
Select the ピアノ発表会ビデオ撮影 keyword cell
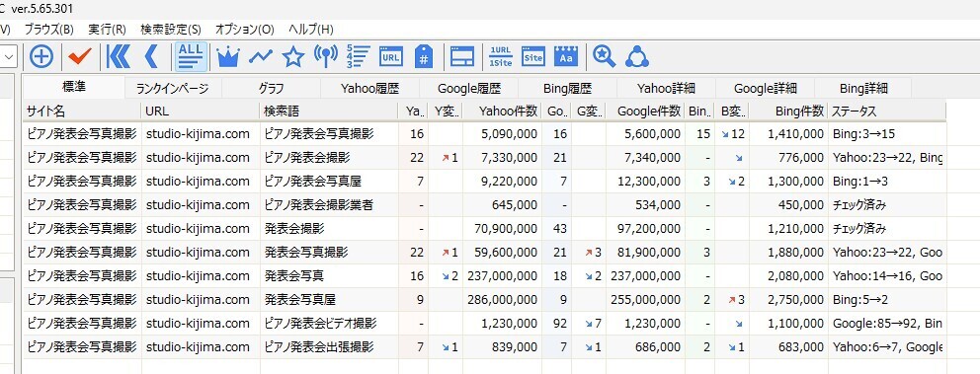tap(329, 324)
